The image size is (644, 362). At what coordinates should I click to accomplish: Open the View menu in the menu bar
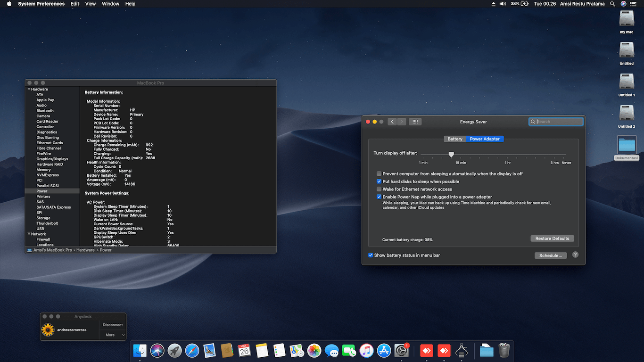pos(91,4)
